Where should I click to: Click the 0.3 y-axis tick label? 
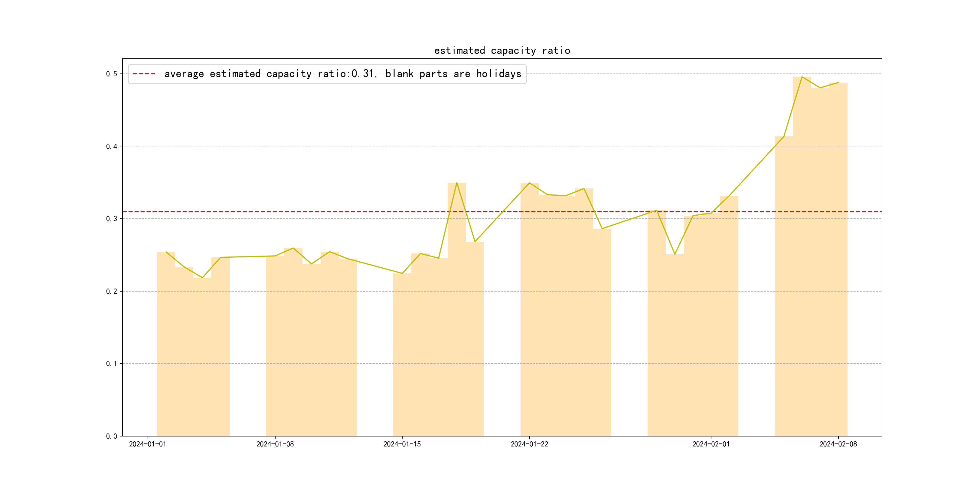point(111,219)
